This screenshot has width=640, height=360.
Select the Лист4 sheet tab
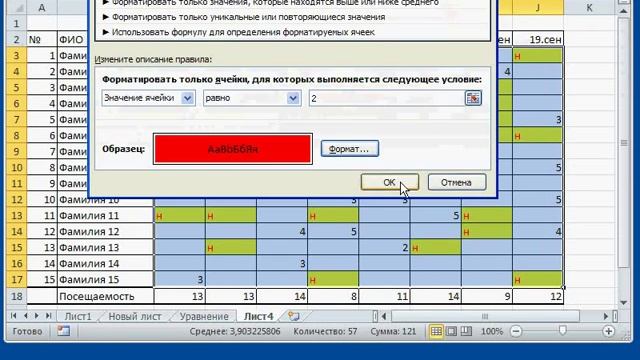[x=259, y=316]
